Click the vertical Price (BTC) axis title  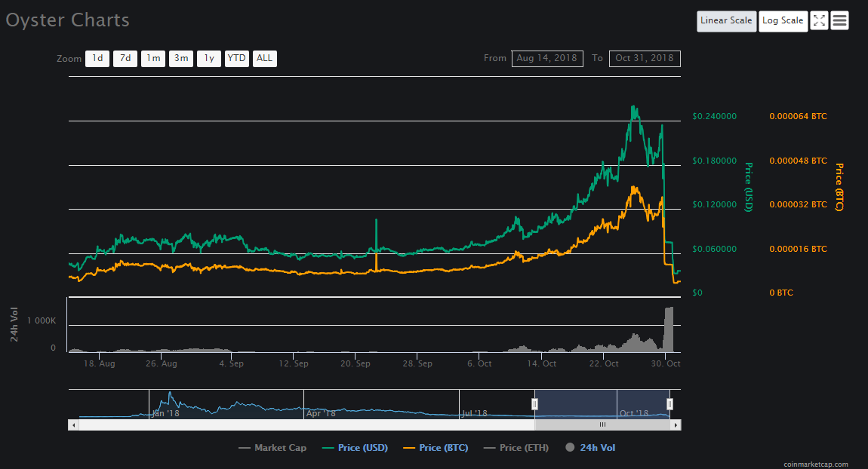[x=839, y=187]
